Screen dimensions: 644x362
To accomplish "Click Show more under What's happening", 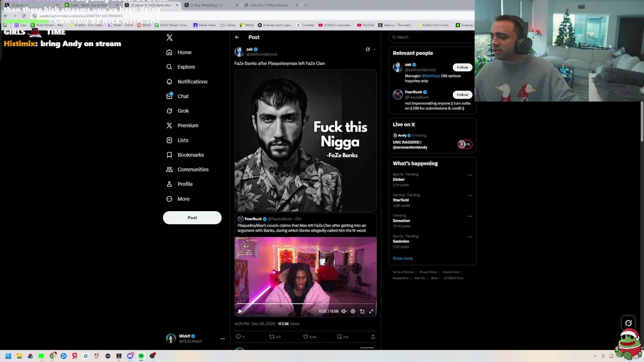I will [x=403, y=258].
